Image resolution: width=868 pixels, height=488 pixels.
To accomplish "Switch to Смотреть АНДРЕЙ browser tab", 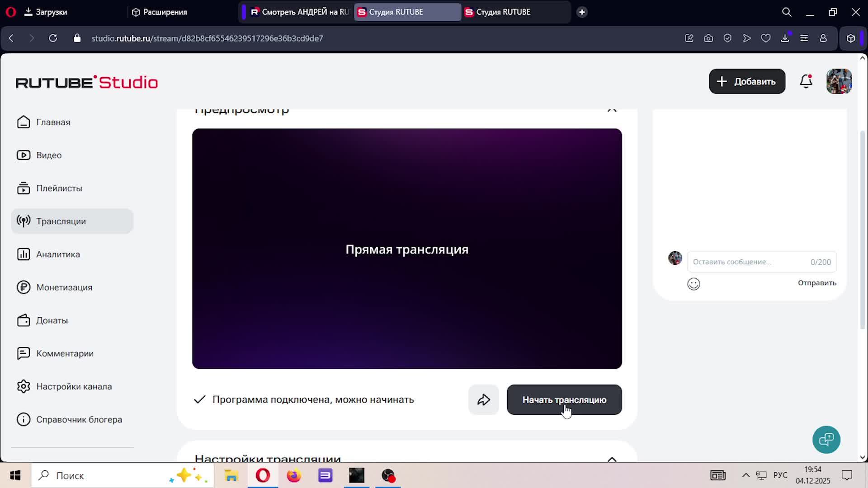I will click(x=298, y=12).
